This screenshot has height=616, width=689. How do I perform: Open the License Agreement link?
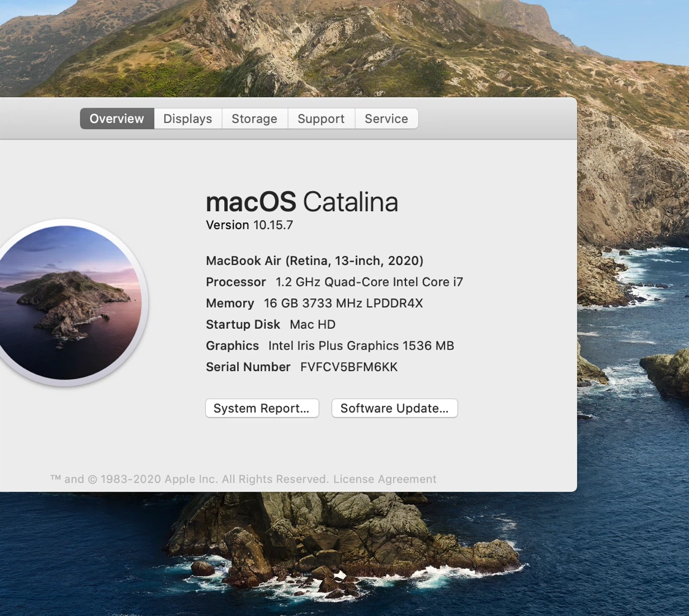coord(385,479)
